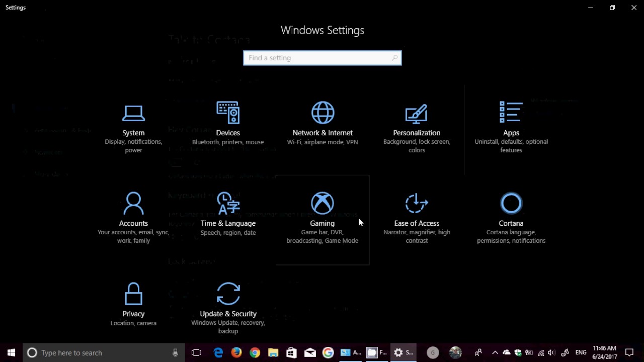Open Personalization settings
644x362 pixels.
[417, 128]
